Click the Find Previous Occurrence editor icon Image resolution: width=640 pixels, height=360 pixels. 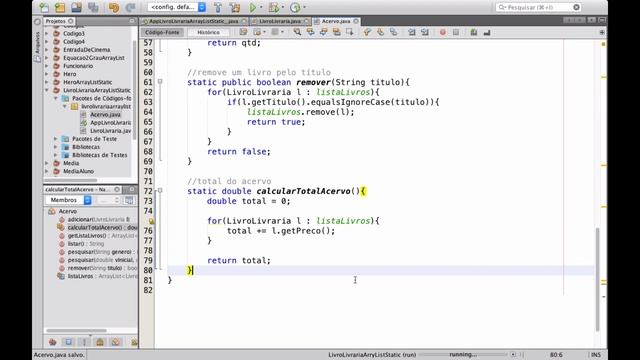(310, 32)
